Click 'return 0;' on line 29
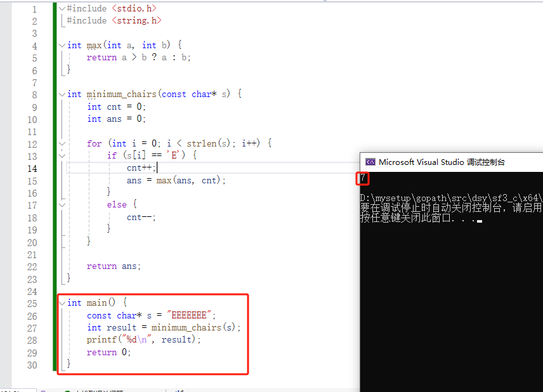 tap(108, 352)
